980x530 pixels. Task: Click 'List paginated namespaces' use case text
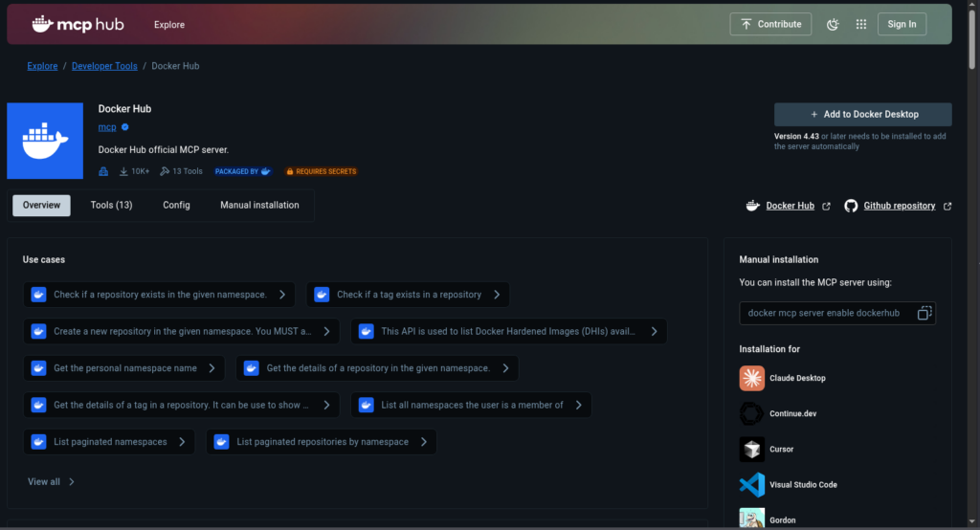(x=110, y=442)
